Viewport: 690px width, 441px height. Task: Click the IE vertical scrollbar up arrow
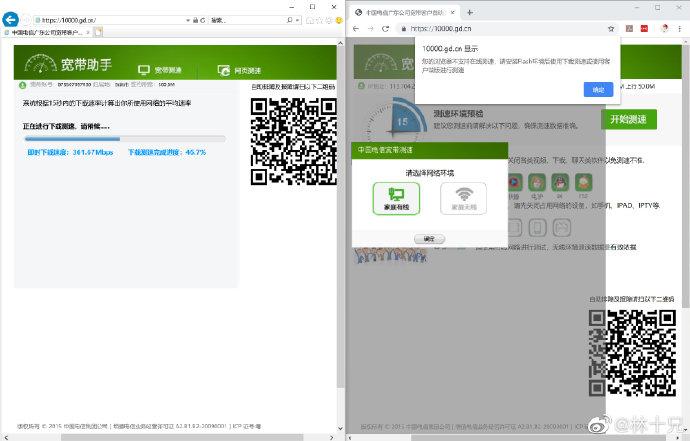[340, 43]
